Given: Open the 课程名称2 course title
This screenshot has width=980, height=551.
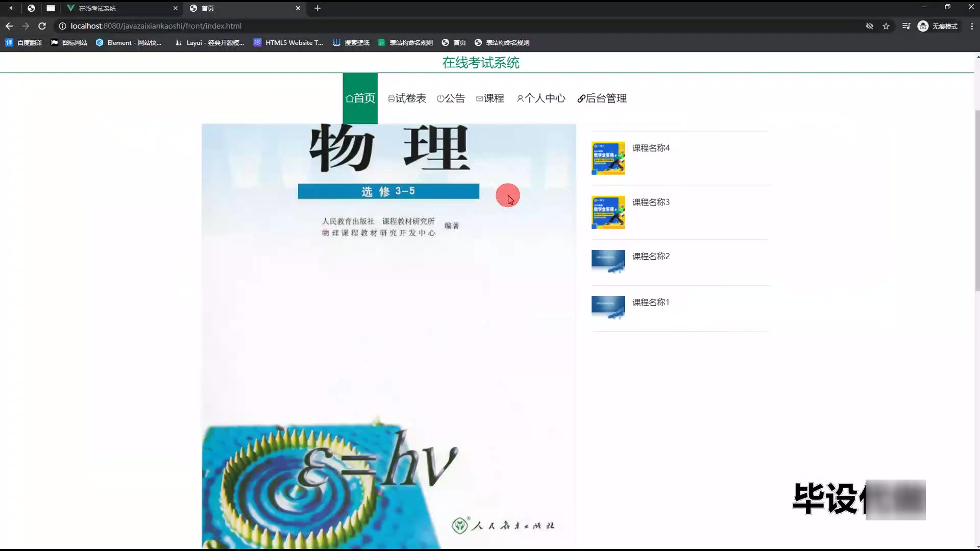Looking at the screenshot, I should point(651,256).
